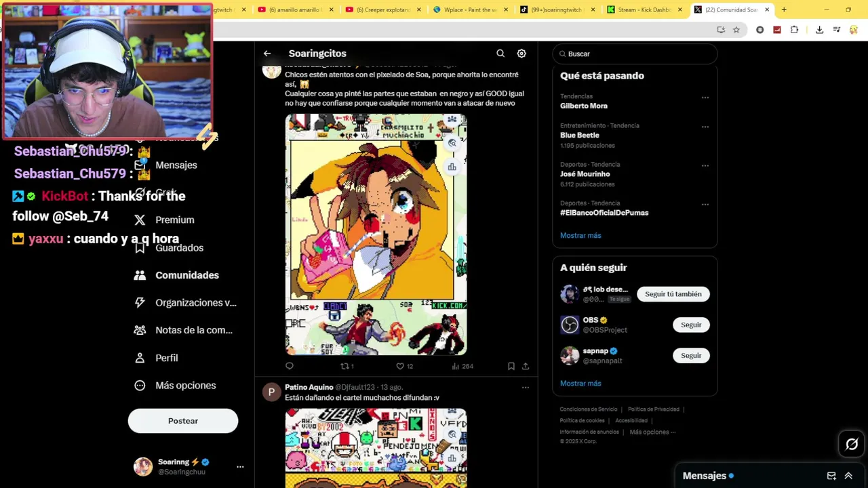Expand Más opciones in the footer

(x=652, y=432)
